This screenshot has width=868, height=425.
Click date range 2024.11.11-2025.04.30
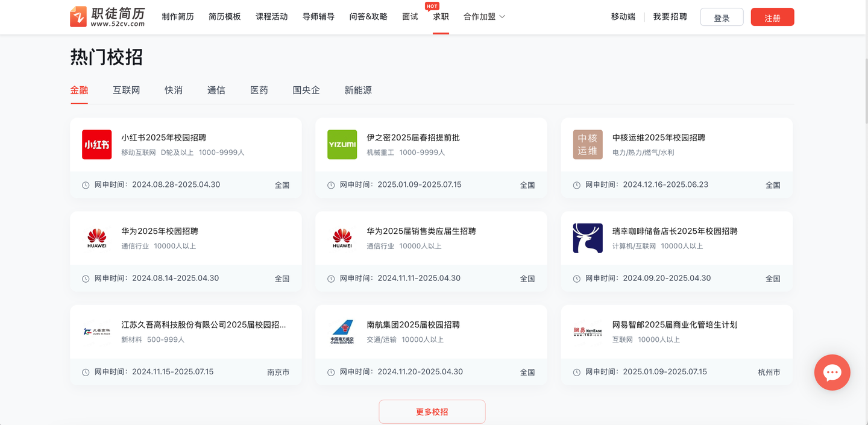(419, 278)
